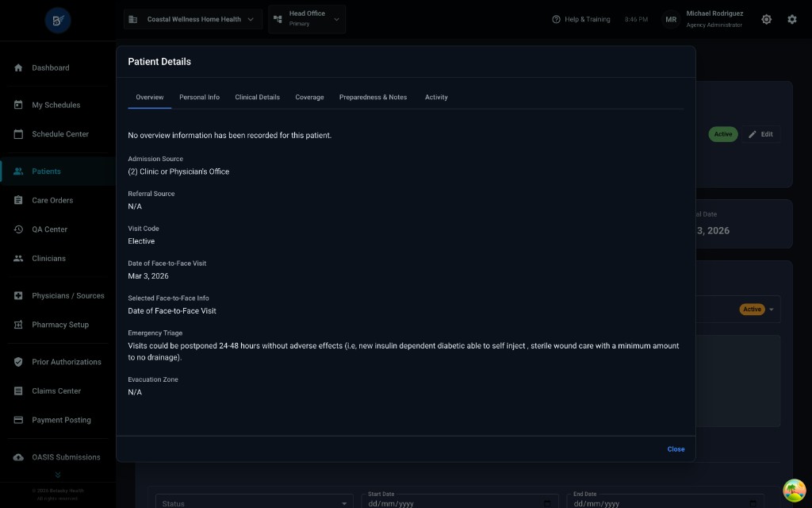Click the 8:46 PM clock text
Image resolution: width=812 pixels, height=508 pixels.
tap(636, 19)
